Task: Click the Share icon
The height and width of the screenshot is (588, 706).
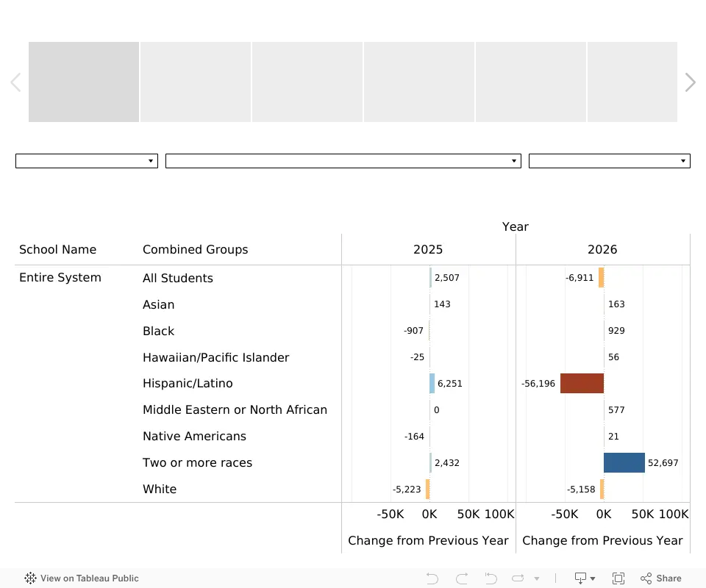Action: point(646,578)
